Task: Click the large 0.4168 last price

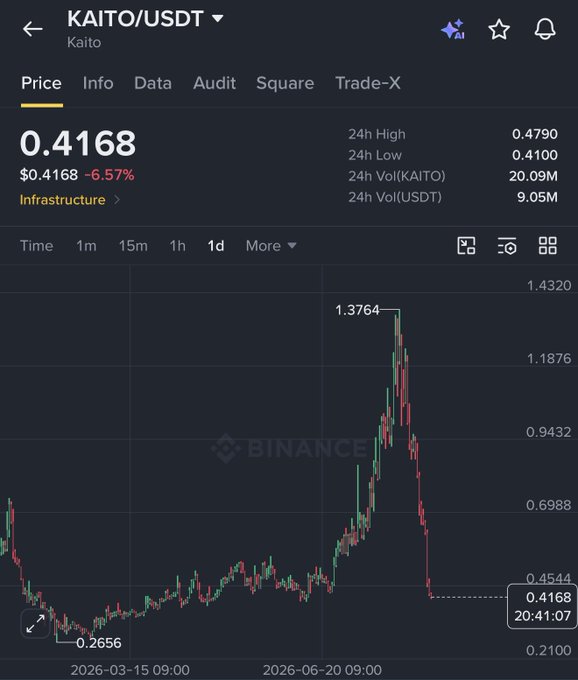Action: tap(78, 143)
